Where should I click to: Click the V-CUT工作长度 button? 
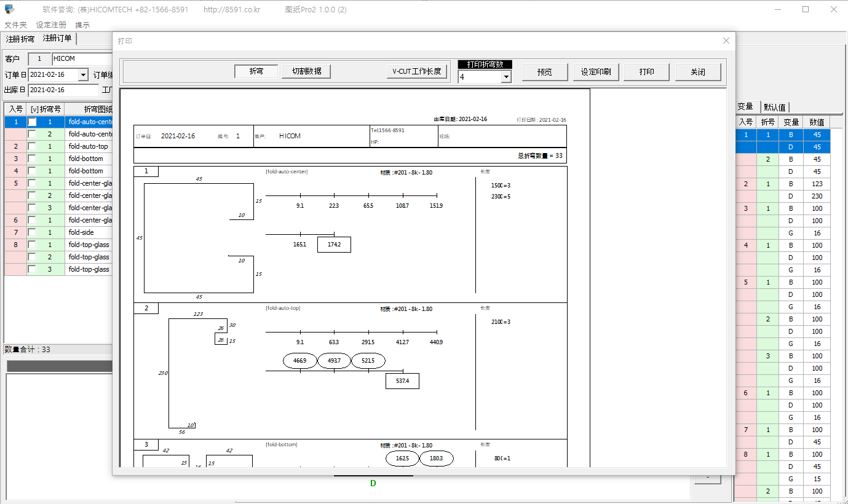point(416,71)
